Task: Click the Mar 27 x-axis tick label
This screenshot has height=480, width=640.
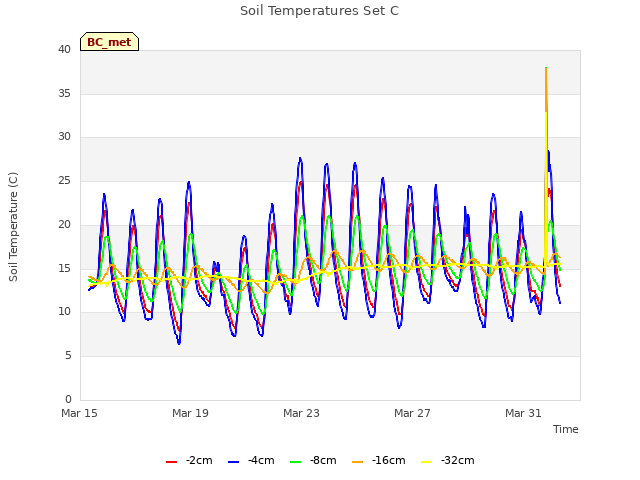Action: 412,413
